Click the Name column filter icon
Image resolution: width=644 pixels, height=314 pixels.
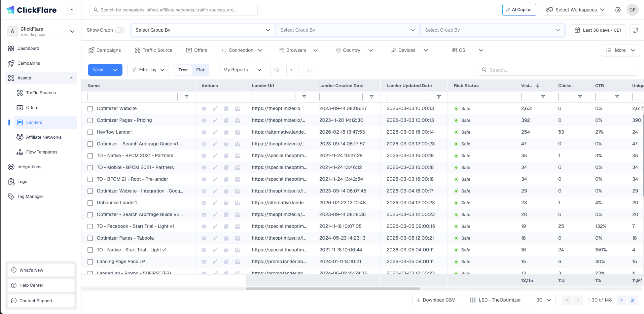coord(186,97)
